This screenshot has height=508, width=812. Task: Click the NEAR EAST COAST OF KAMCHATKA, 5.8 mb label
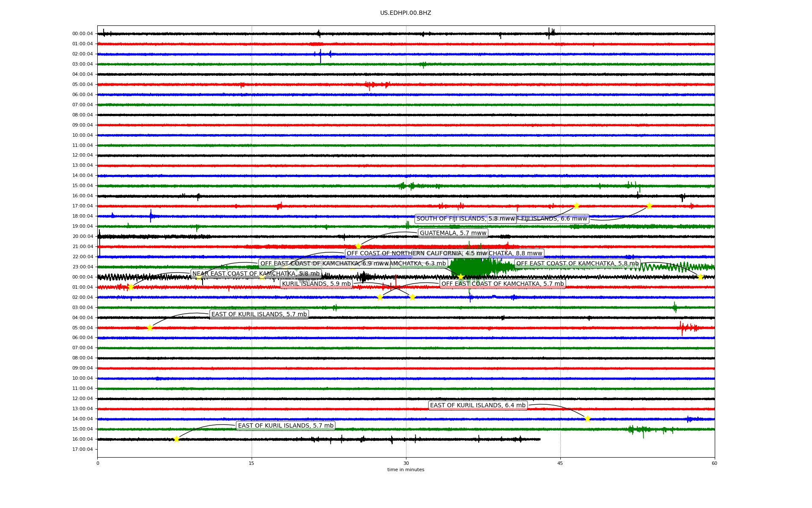pos(256,273)
